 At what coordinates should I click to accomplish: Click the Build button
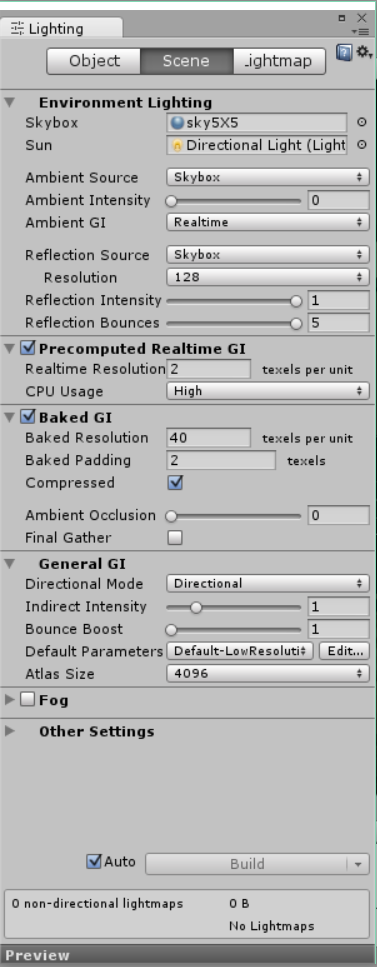247,864
